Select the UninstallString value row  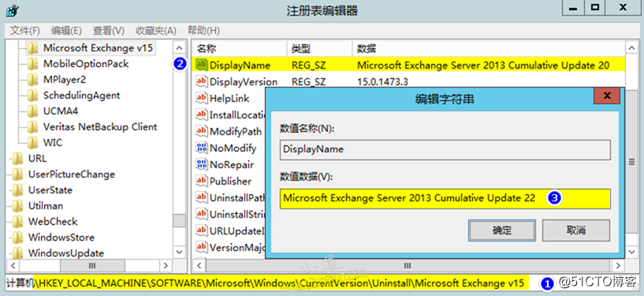click(x=230, y=214)
